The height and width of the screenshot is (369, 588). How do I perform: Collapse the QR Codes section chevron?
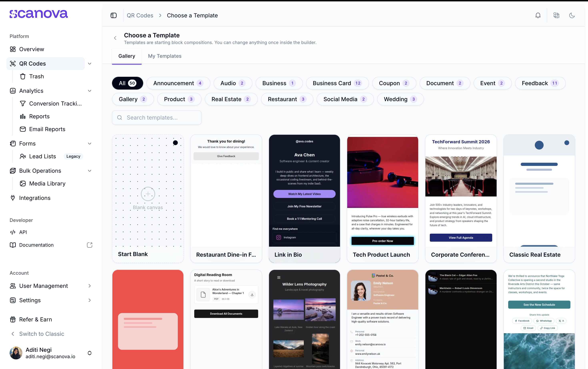[x=90, y=63]
